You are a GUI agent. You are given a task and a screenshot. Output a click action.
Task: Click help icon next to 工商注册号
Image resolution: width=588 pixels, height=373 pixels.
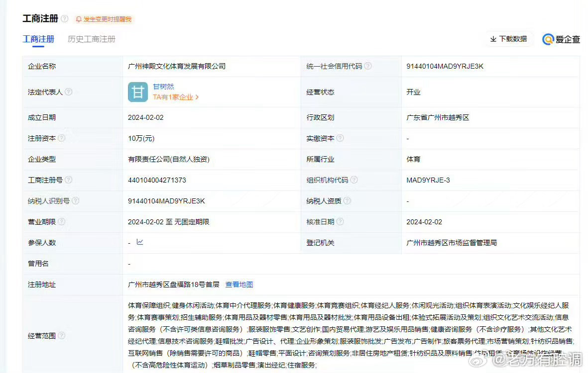pyautogui.click(x=68, y=180)
